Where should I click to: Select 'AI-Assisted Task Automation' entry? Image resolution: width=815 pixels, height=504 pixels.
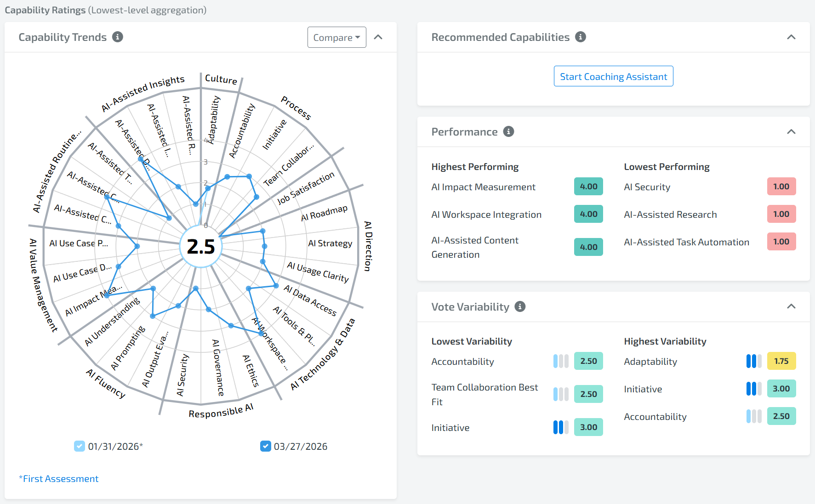(x=686, y=242)
